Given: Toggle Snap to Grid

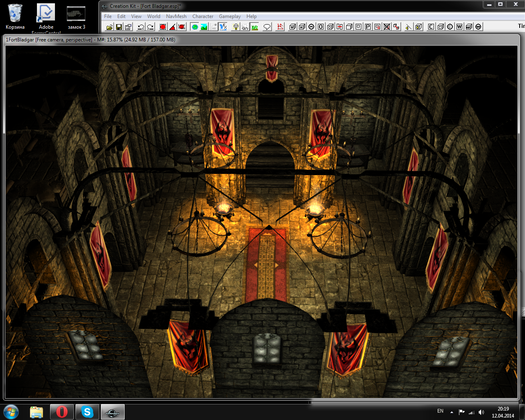Looking at the screenshot, I should click(x=163, y=27).
